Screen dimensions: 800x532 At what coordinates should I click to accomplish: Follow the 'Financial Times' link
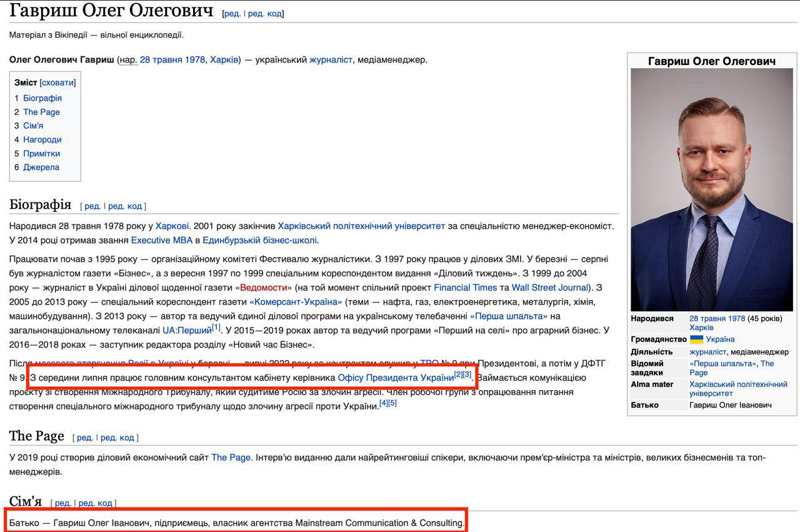tap(465, 288)
